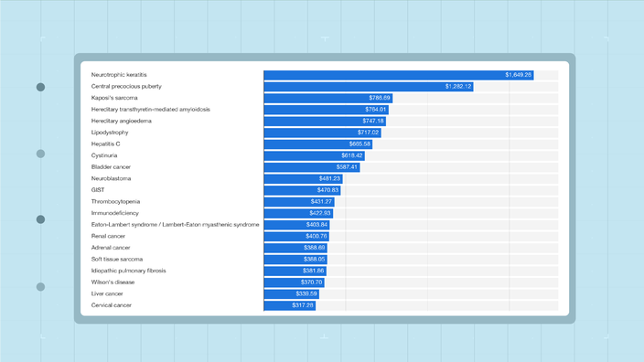The width and height of the screenshot is (644, 362).
Task: Select the Cystinuria label
Action: 104,155
